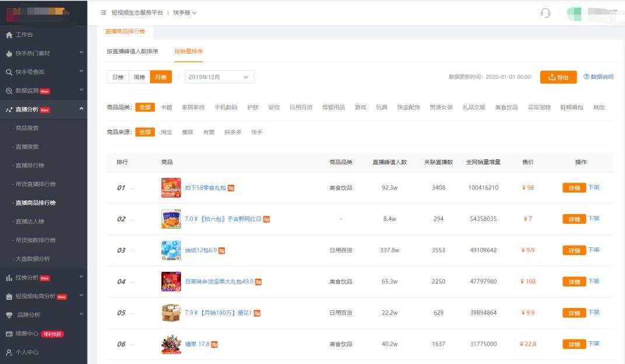Viewport: 625px width, 364px height.
Task: Select 全部 in 商品来源 filter
Action: click(x=145, y=132)
